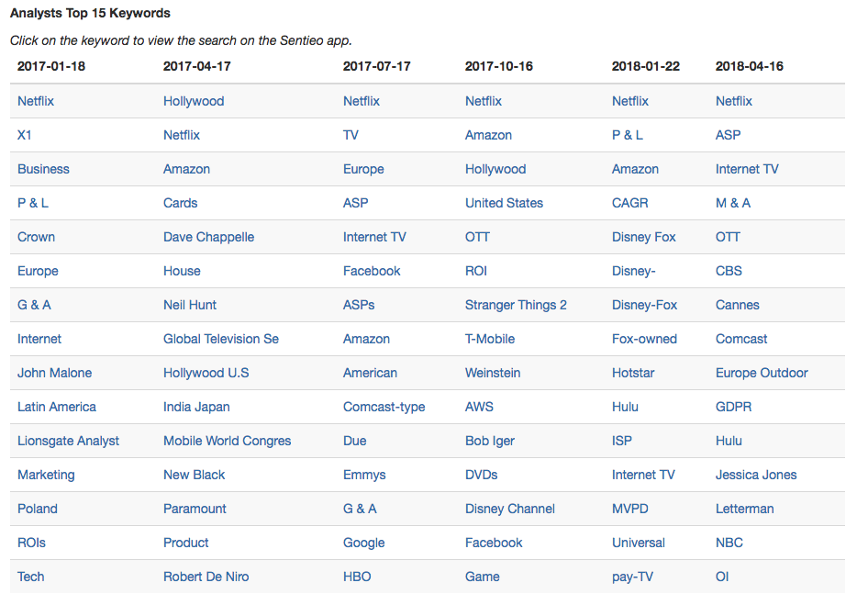Open the X1 keyword link

tap(25, 135)
